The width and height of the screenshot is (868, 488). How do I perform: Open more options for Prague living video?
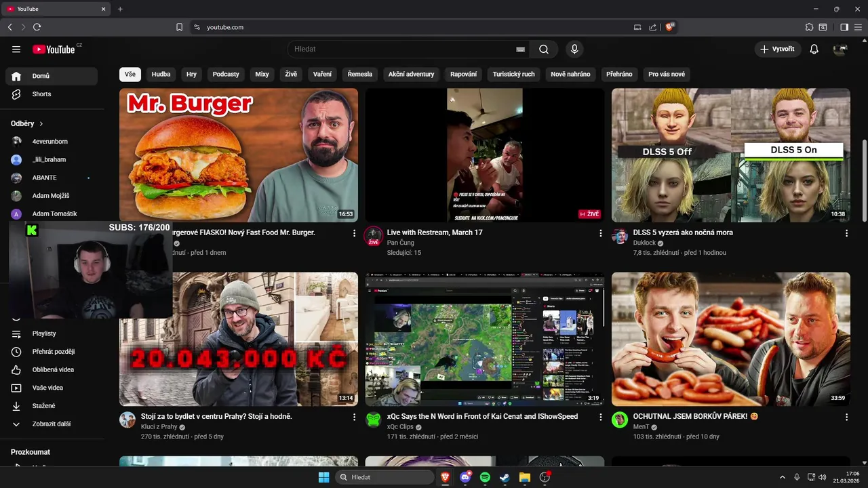[354, 418]
